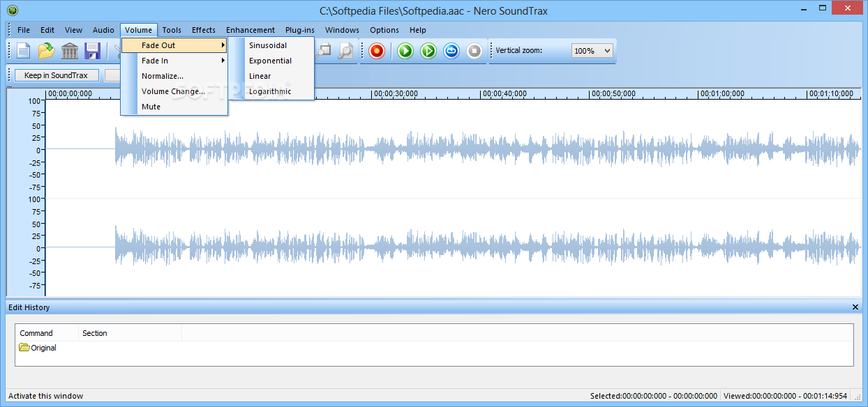This screenshot has width=868, height=407.
Task: Open the Edit menu
Action: click(x=47, y=30)
